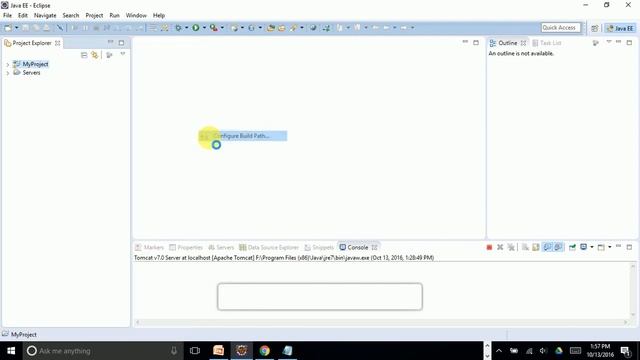This screenshot has width=640, height=360.
Task: Switch to the Markers tab
Action: 149,247
